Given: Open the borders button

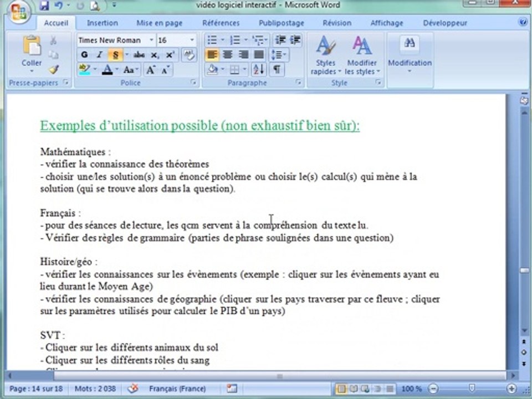Looking at the screenshot, I should 234,70.
